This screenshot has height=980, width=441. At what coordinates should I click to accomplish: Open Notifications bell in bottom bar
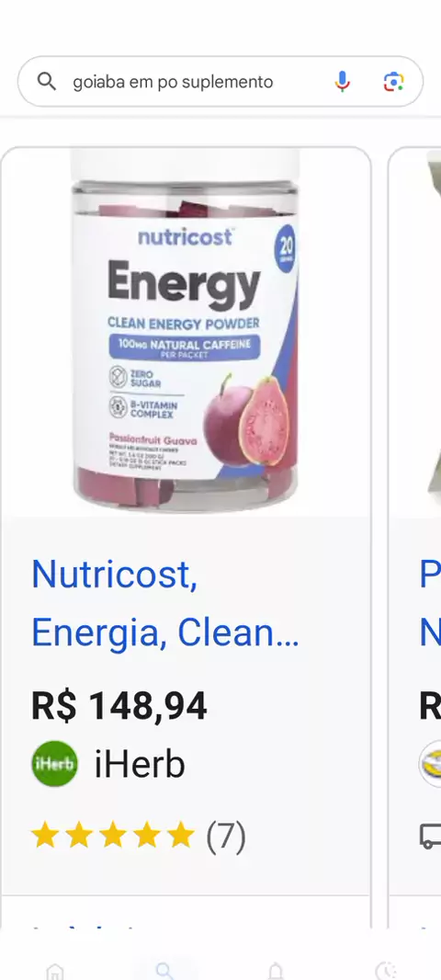[x=276, y=972]
